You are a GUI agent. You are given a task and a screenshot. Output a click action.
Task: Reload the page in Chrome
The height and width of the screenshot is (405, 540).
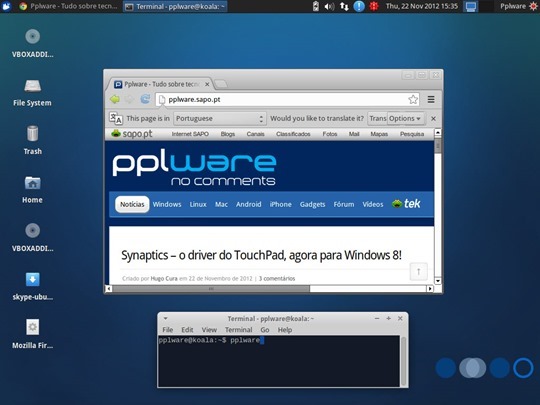click(x=145, y=99)
